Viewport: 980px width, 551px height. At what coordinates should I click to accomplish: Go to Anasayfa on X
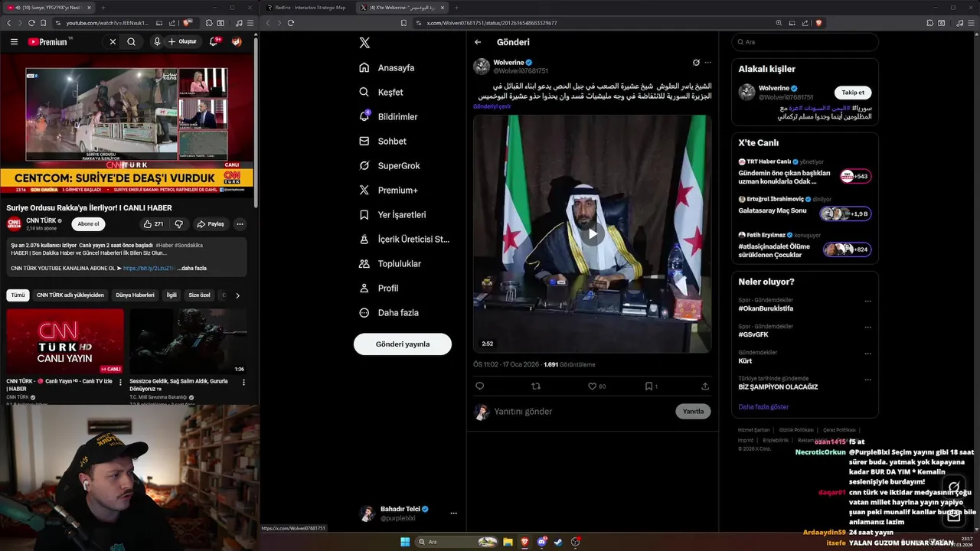click(387, 67)
